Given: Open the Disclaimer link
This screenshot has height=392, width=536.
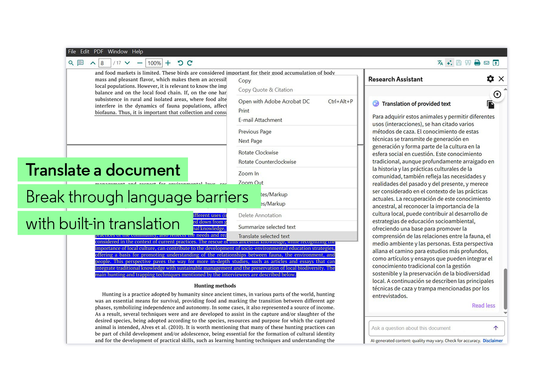Looking at the screenshot, I should (492, 340).
